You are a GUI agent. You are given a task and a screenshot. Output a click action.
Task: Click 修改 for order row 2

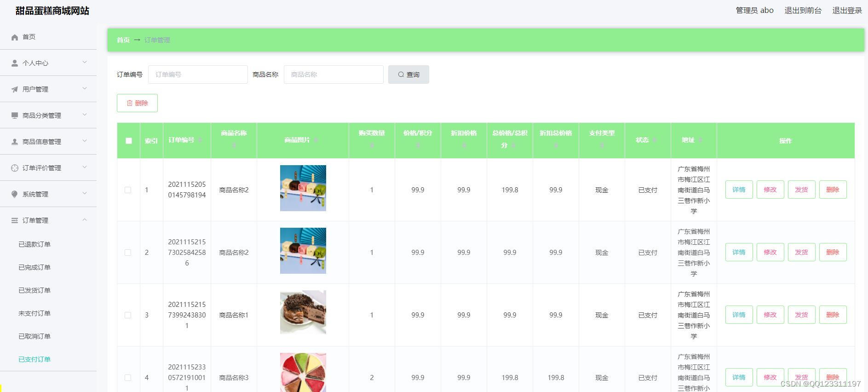(x=770, y=252)
